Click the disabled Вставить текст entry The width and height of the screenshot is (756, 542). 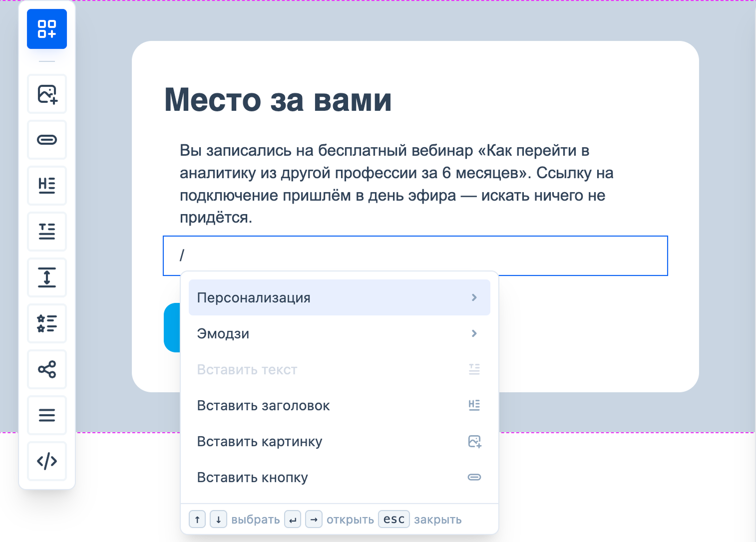coord(340,369)
